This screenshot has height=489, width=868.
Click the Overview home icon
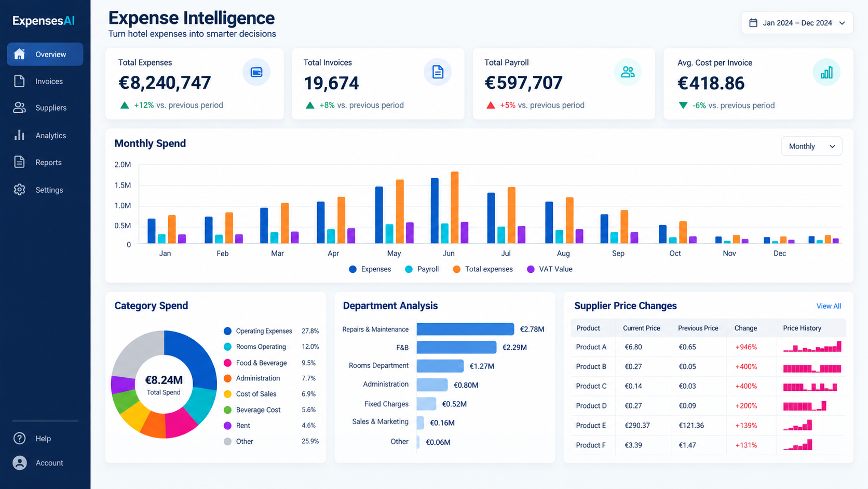coord(20,54)
